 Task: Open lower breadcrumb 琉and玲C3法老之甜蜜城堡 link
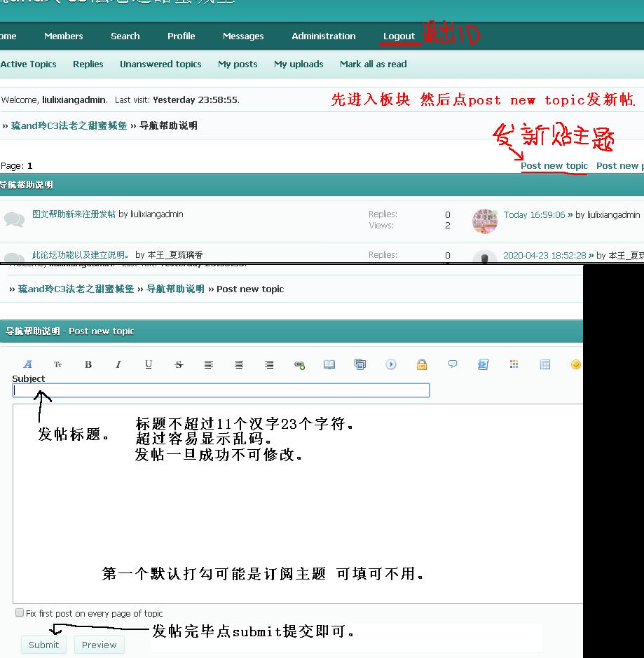click(x=76, y=289)
